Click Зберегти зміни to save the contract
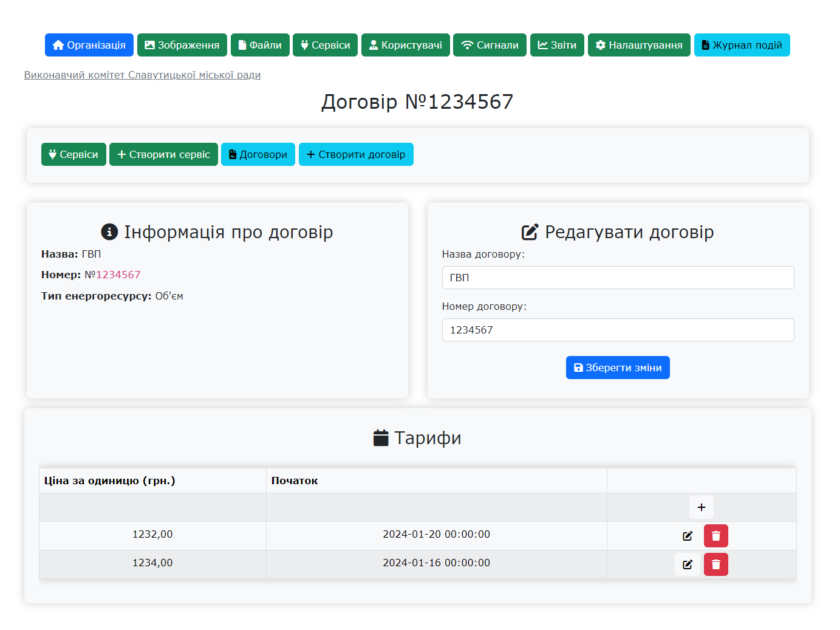This screenshot has width=840, height=630. 618,367
